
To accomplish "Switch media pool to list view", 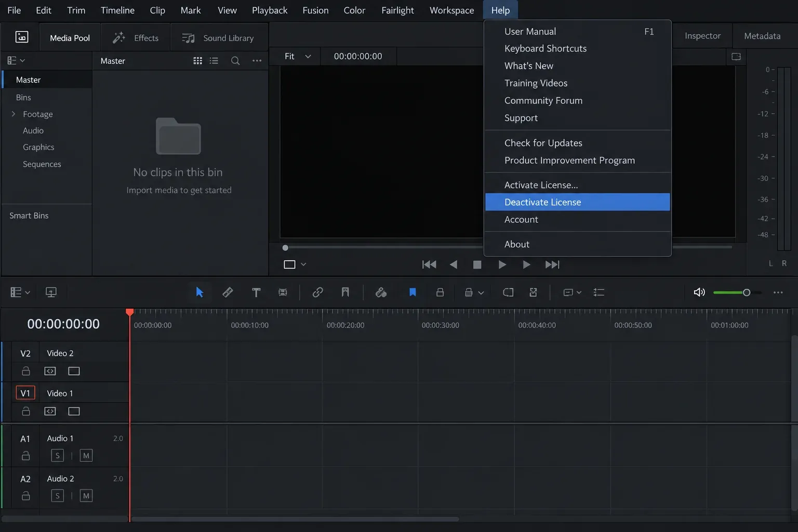I will tap(214, 61).
